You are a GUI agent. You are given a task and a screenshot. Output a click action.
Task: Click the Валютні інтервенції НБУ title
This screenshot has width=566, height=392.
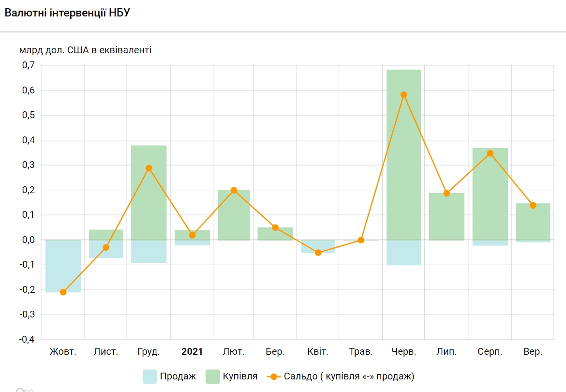(67, 13)
